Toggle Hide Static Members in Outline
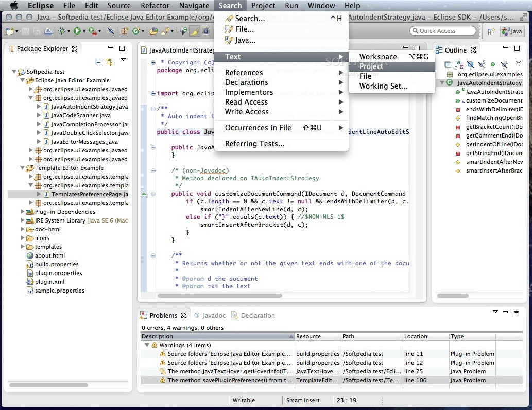The width and height of the screenshot is (532, 410). tap(482, 64)
